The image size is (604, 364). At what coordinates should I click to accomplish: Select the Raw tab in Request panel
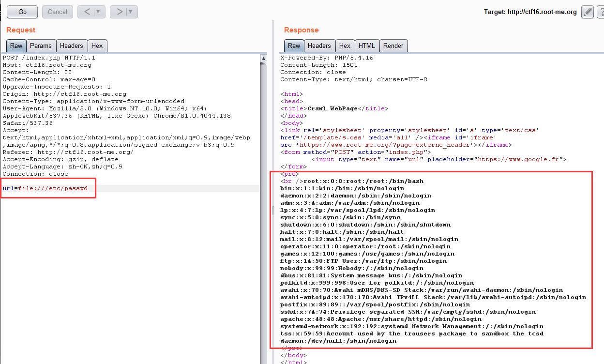pyautogui.click(x=16, y=45)
